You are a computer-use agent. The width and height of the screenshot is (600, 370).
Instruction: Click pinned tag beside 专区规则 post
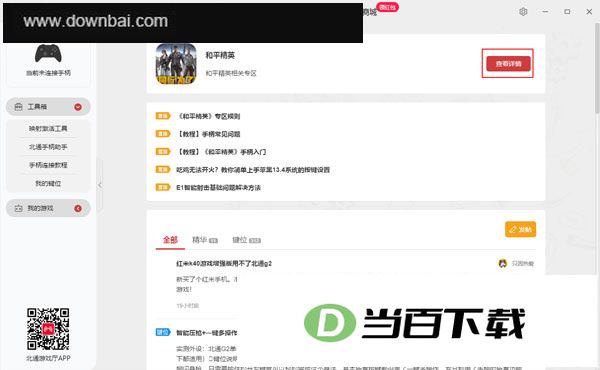tap(163, 116)
